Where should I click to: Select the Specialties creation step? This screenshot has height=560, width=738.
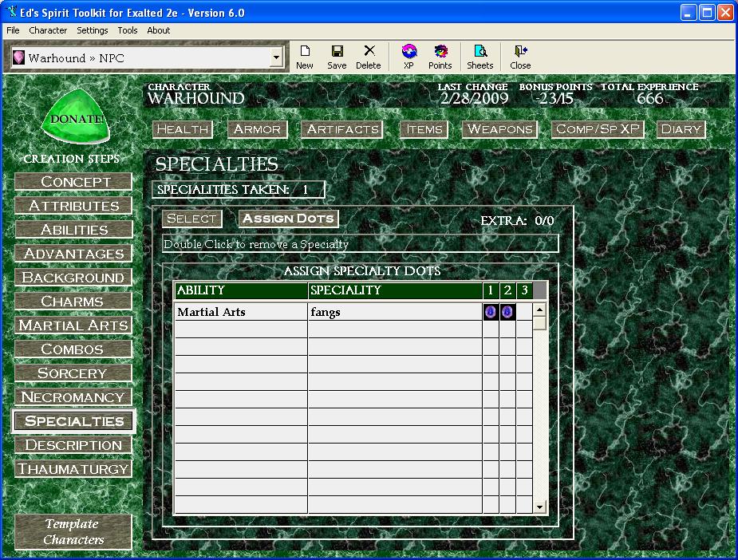73,420
